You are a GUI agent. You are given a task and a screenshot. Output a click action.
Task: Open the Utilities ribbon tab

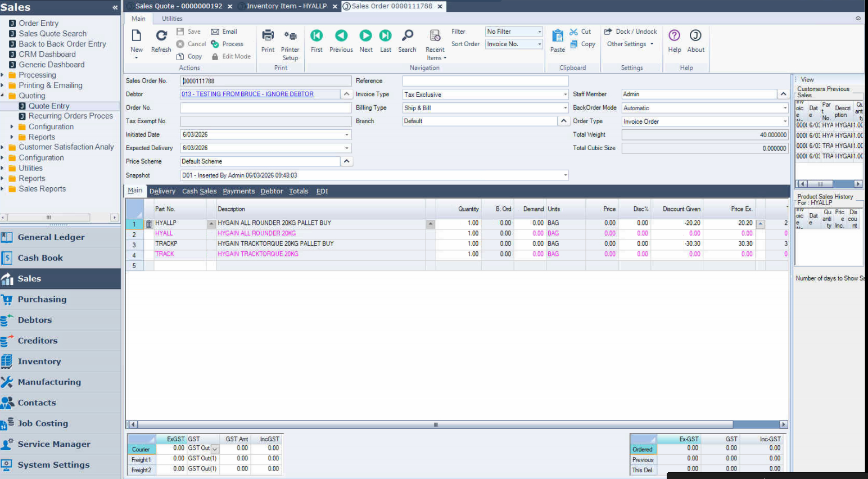click(172, 19)
